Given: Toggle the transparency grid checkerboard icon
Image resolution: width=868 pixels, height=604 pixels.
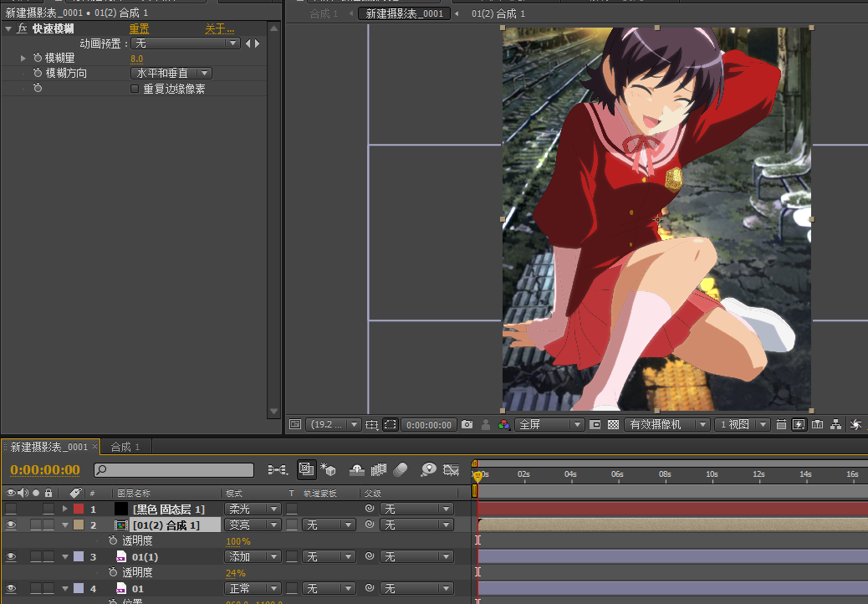Looking at the screenshot, I should [613, 425].
